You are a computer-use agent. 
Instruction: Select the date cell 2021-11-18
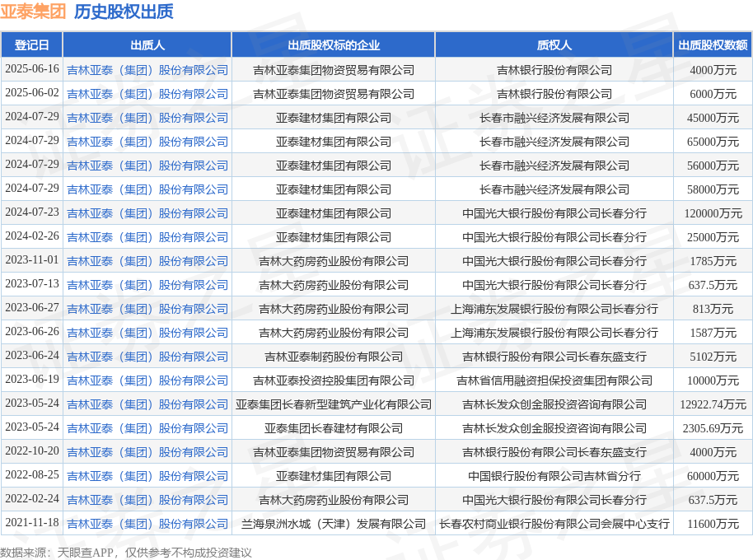coord(32,523)
